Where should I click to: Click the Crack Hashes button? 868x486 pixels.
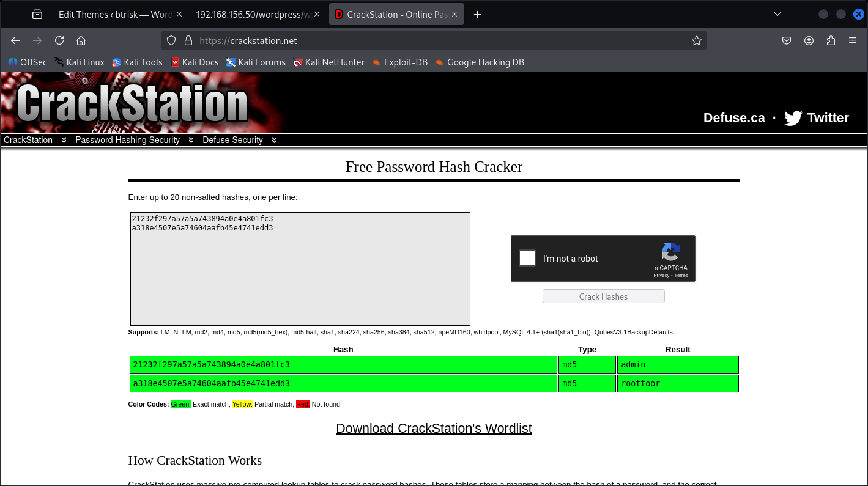(x=603, y=296)
